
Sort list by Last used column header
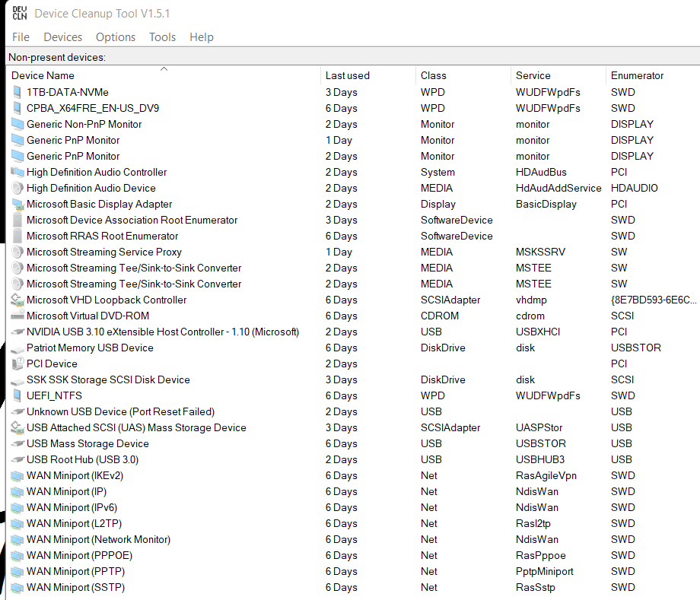[x=348, y=75]
